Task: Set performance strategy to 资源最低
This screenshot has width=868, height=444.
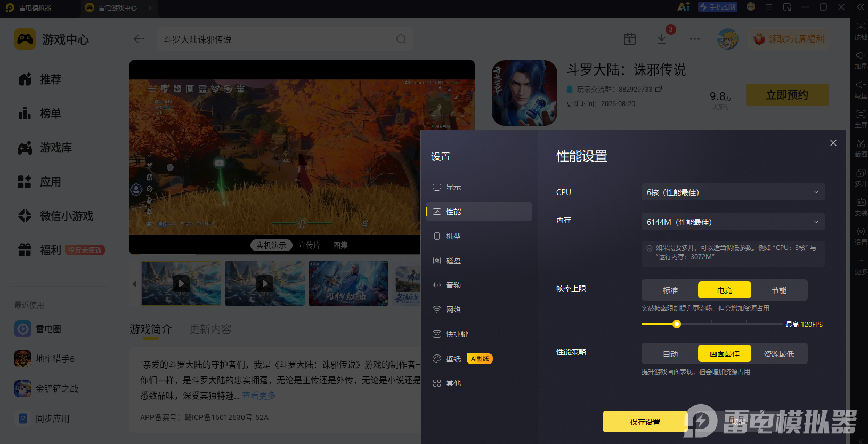Action: (779, 353)
